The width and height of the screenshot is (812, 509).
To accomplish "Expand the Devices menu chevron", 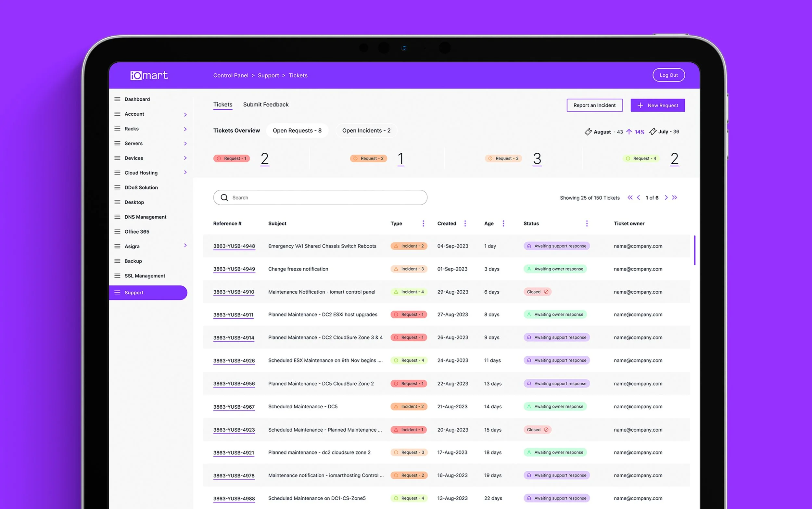I will (x=185, y=158).
